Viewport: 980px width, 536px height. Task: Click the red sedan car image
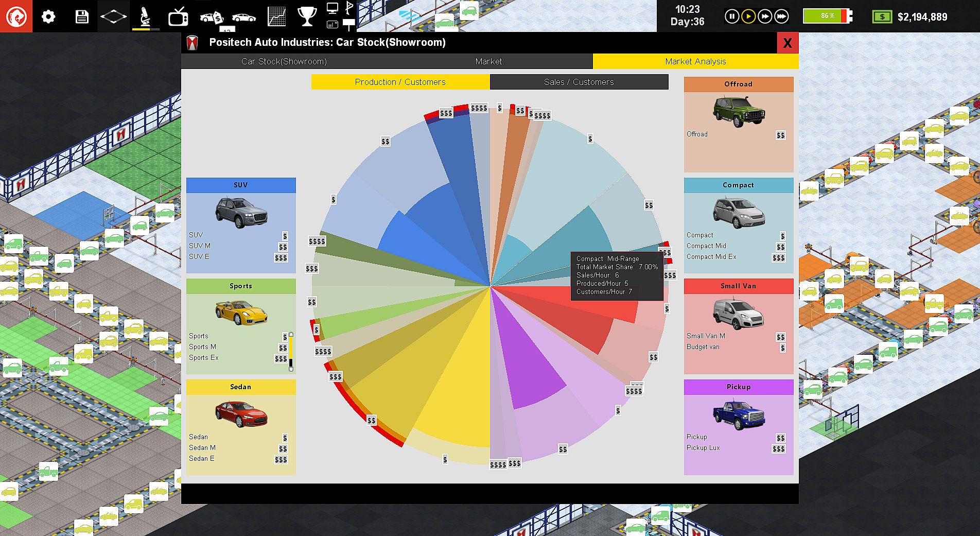(241, 414)
